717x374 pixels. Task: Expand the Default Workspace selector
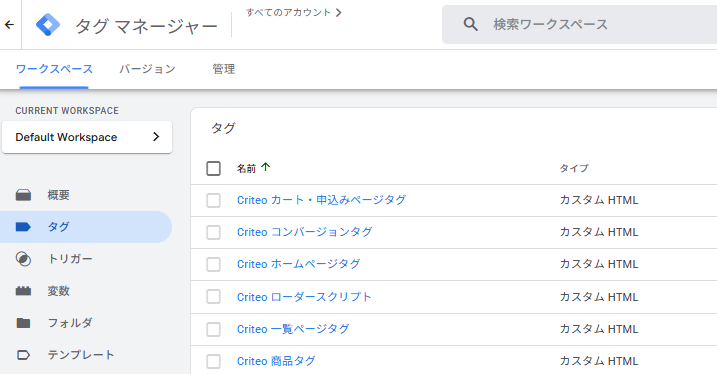coord(87,137)
